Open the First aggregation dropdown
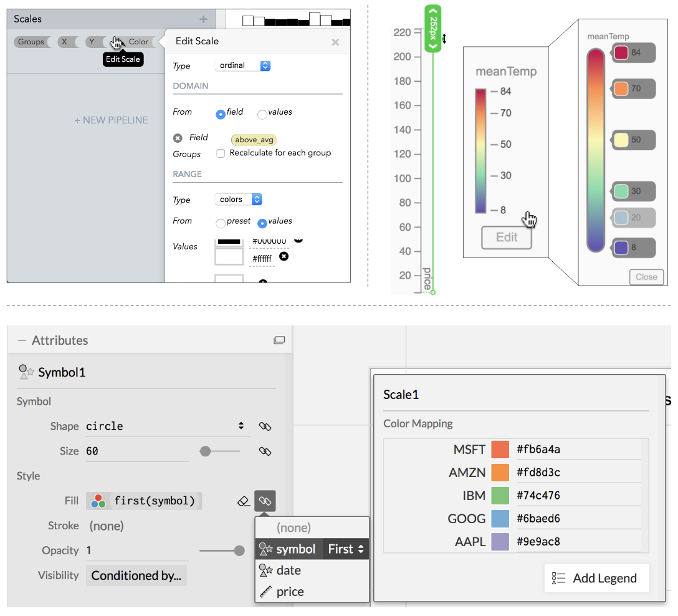 click(346, 549)
